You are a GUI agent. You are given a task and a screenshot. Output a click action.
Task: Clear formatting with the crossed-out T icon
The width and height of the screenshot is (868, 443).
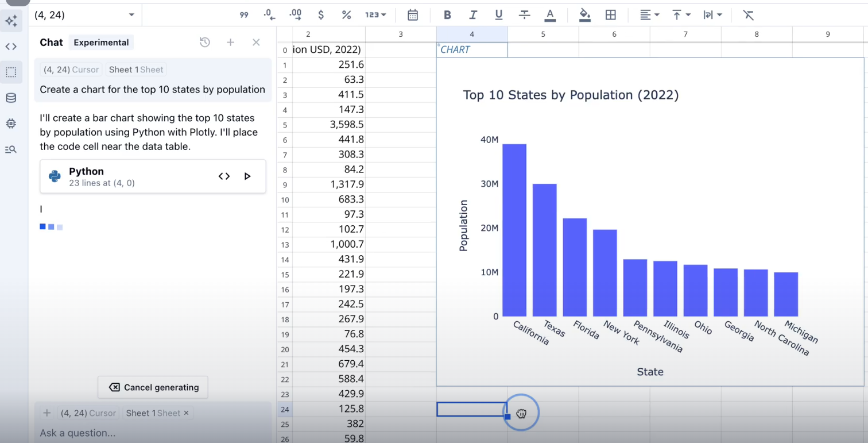(x=748, y=15)
